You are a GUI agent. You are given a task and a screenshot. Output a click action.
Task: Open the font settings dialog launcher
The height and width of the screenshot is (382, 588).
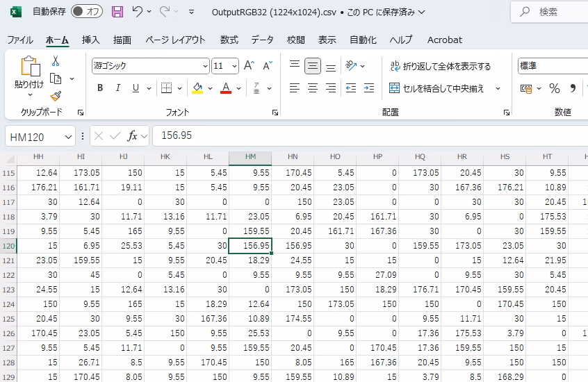[275, 113]
